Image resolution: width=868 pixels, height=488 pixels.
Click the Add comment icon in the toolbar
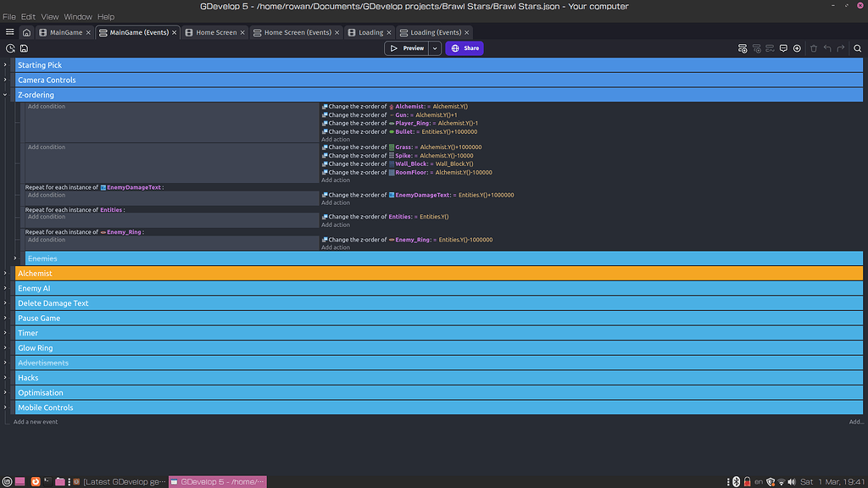[784, 48]
